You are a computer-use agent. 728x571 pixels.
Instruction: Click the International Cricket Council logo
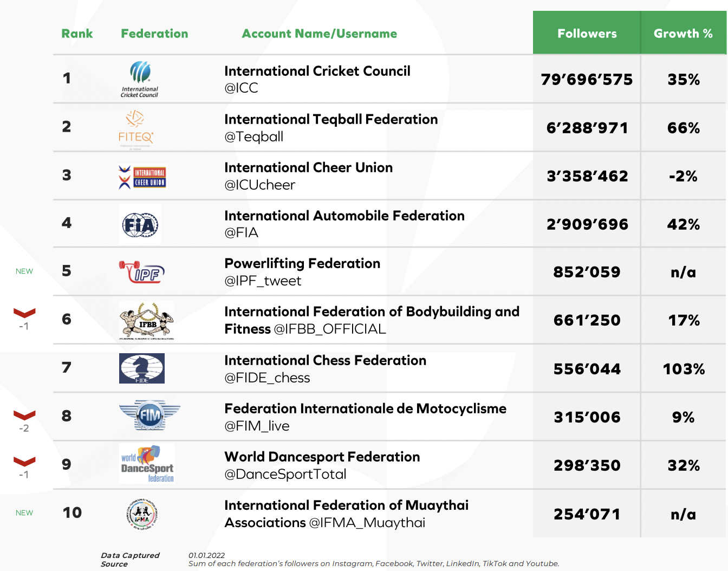(x=140, y=79)
